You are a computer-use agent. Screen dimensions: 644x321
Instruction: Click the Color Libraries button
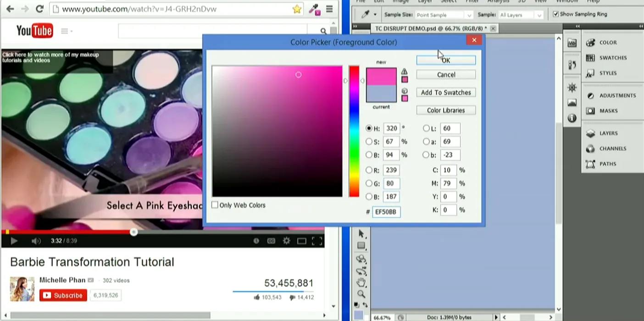pos(446,111)
